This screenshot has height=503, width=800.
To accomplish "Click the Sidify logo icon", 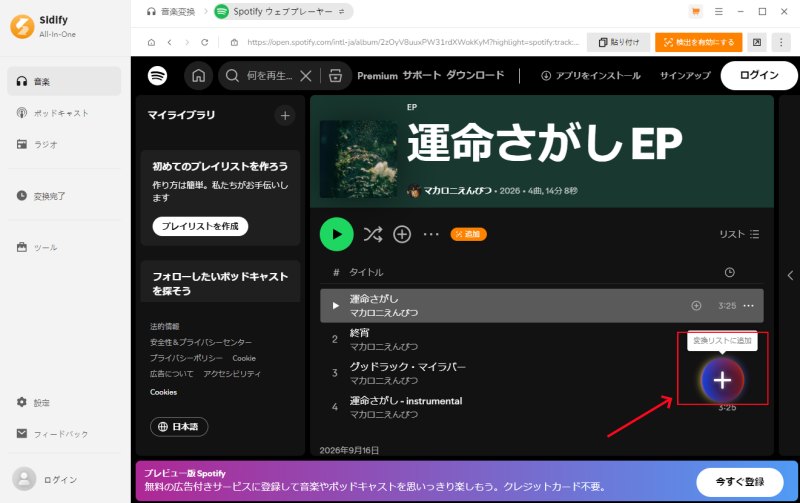I will (x=22, y=27).
